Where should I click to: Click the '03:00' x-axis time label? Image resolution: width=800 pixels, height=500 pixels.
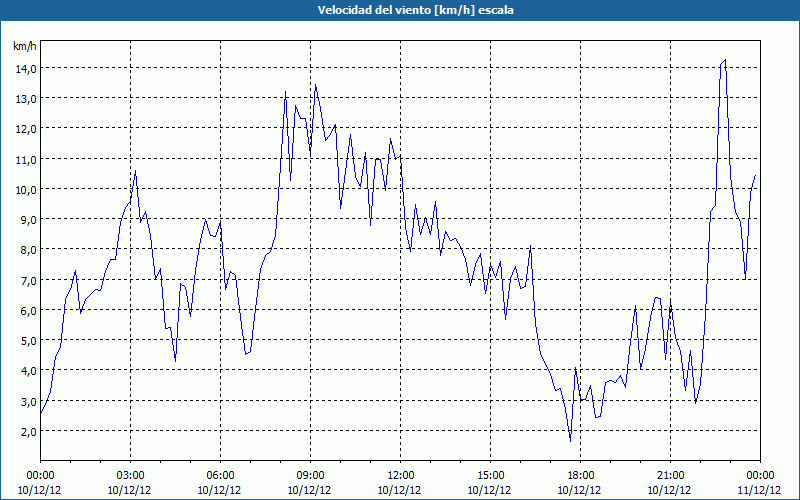pos(130,476)
